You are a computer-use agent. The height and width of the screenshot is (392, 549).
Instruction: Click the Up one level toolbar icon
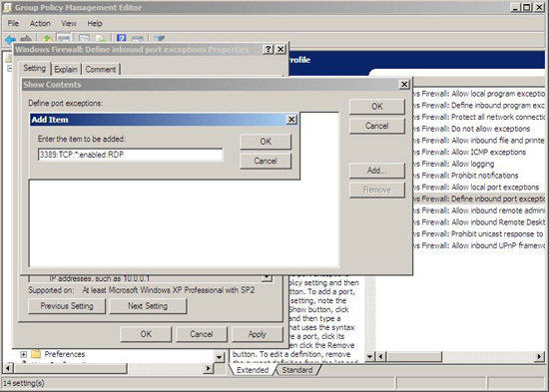tap(48, 39)
